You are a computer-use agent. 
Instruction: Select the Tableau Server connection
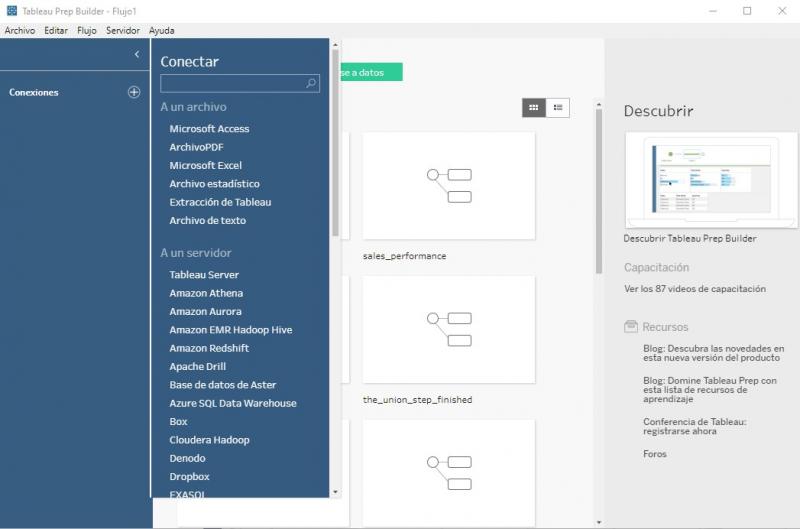204,275
